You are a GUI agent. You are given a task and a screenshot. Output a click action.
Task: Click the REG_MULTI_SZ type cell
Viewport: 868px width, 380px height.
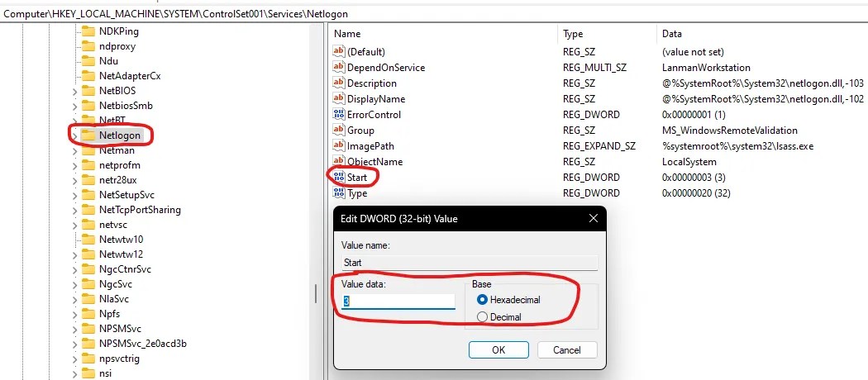594,68
